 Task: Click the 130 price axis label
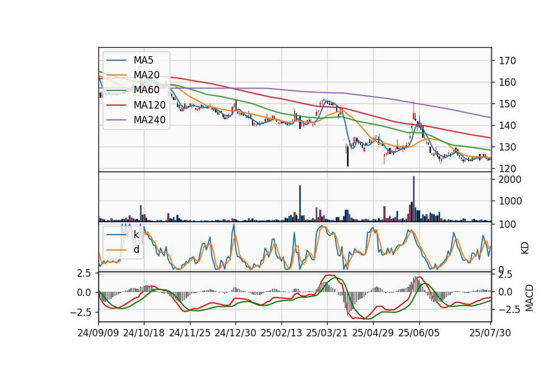click(507, 147)
